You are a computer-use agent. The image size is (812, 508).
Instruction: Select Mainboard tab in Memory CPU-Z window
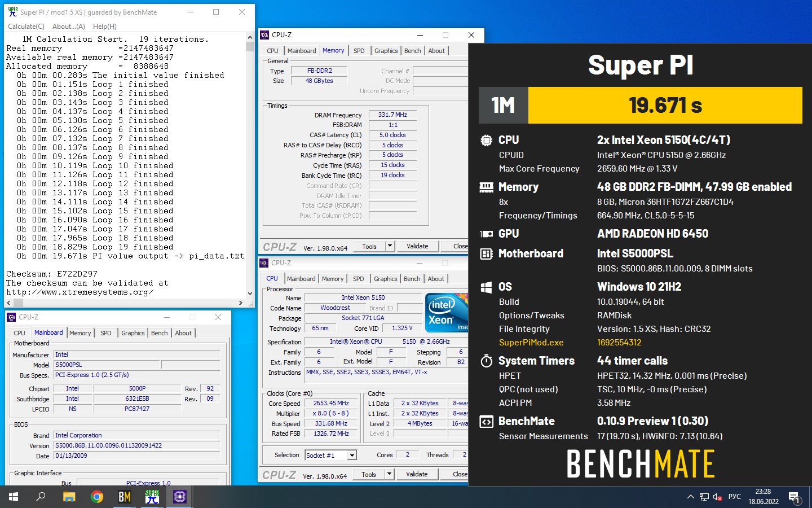(x=302, y=51)
